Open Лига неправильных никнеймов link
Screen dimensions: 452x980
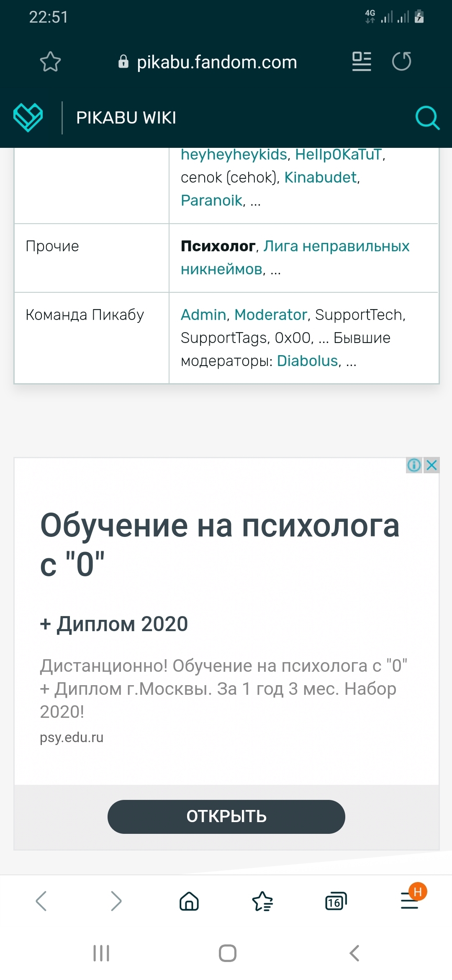point(336,246)
